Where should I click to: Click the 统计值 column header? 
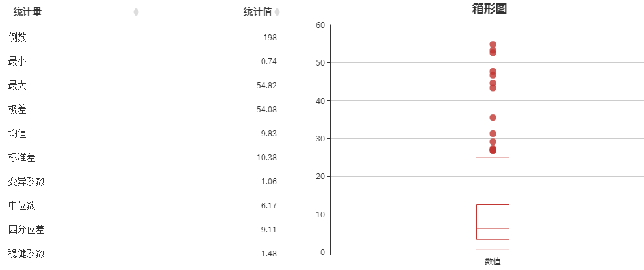(x=257, y=12)
